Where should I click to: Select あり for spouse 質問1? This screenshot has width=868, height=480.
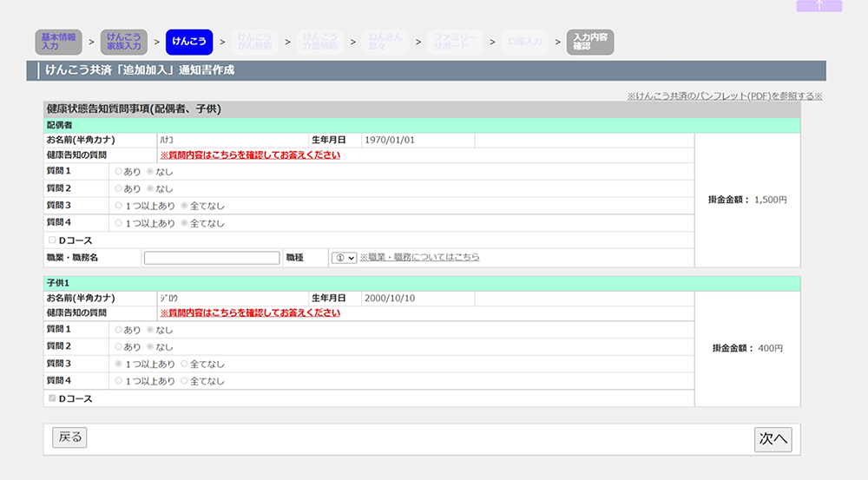pyautogui.click(x=119, y=172)
